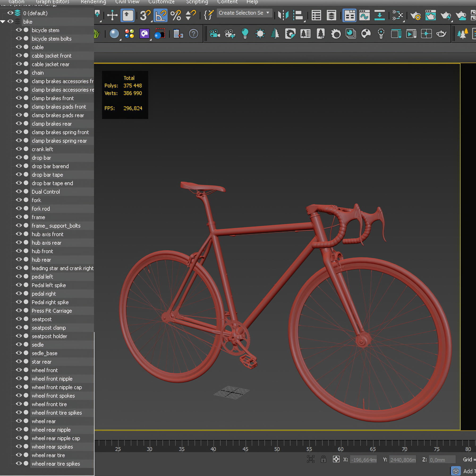The width and height of the screenshot is (476, 476).
Task: Click the four colored dots icon
Action: (129, 34)
